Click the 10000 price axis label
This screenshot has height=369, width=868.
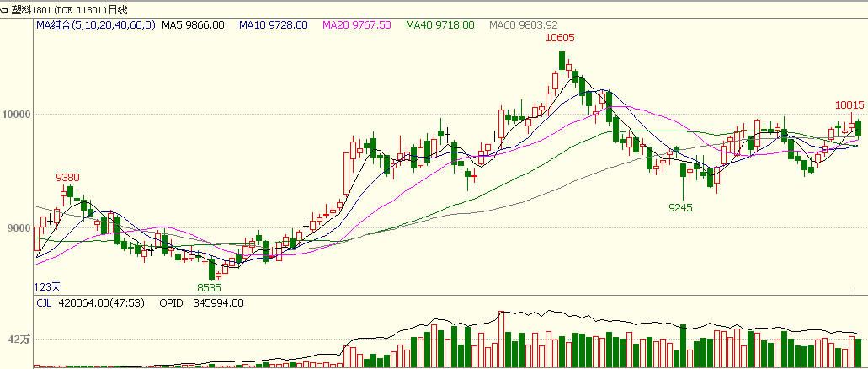tap(15, 114)
